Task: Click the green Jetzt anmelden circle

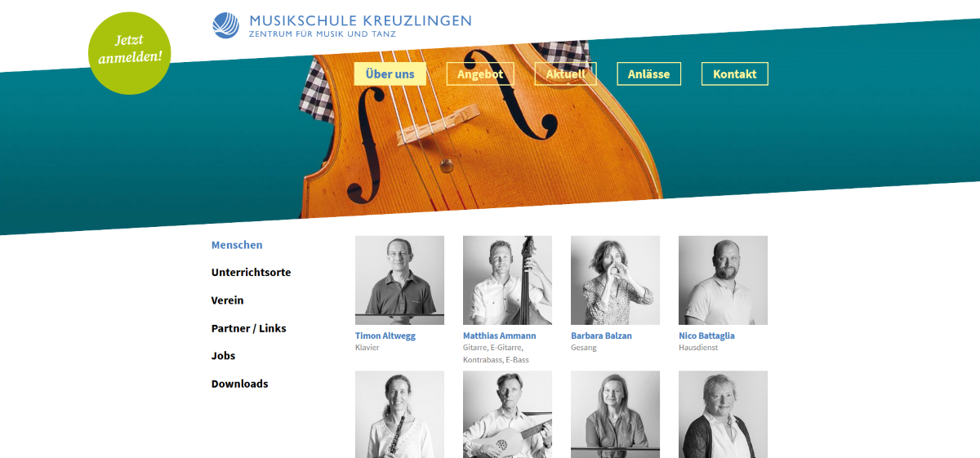Action: pos(130,52)
